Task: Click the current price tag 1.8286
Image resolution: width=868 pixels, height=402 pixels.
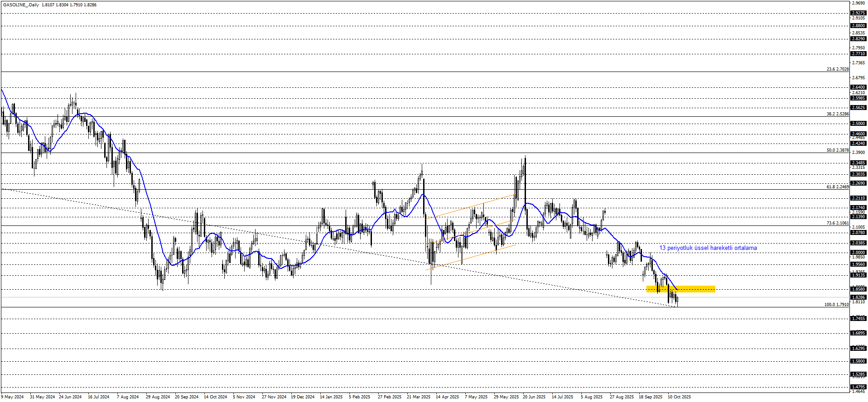Action: [858, 297]
